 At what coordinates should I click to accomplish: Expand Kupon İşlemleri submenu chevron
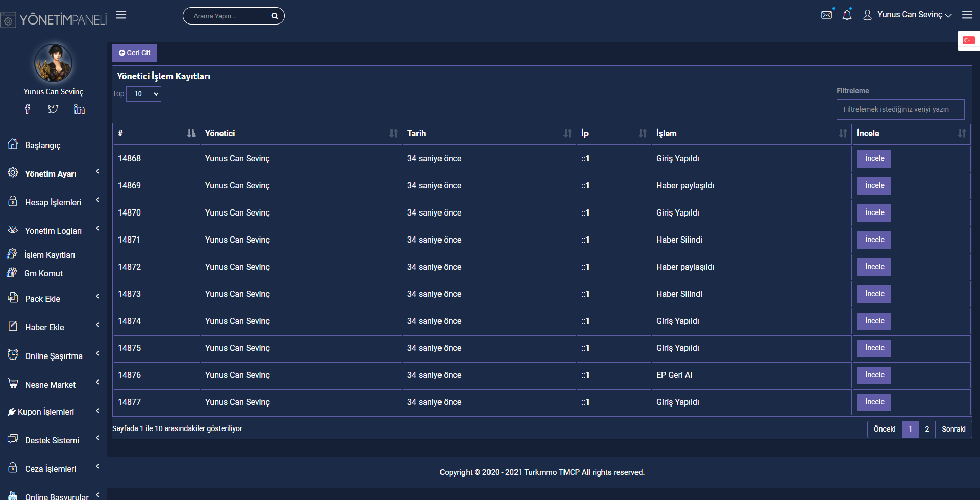[x=97, y=411]
